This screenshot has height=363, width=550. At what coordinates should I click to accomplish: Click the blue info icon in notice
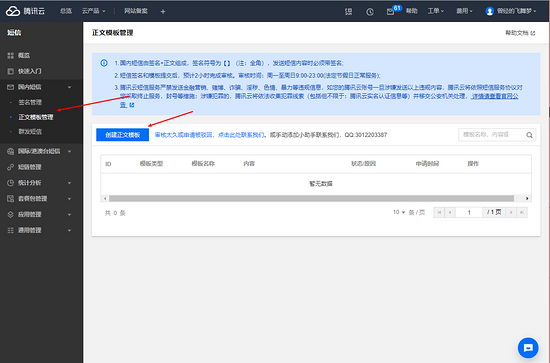click(x=104, y=63)
